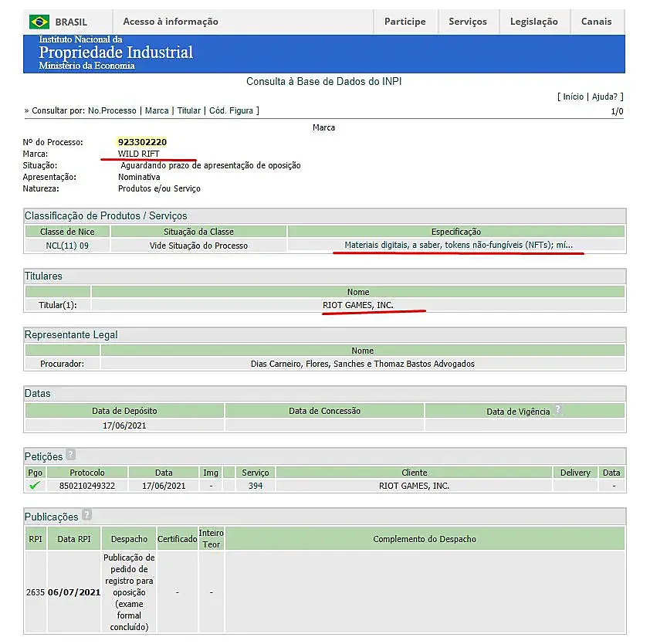Select the Dias Carneiro attorney name
650x644 pixels.
(363, 364)
